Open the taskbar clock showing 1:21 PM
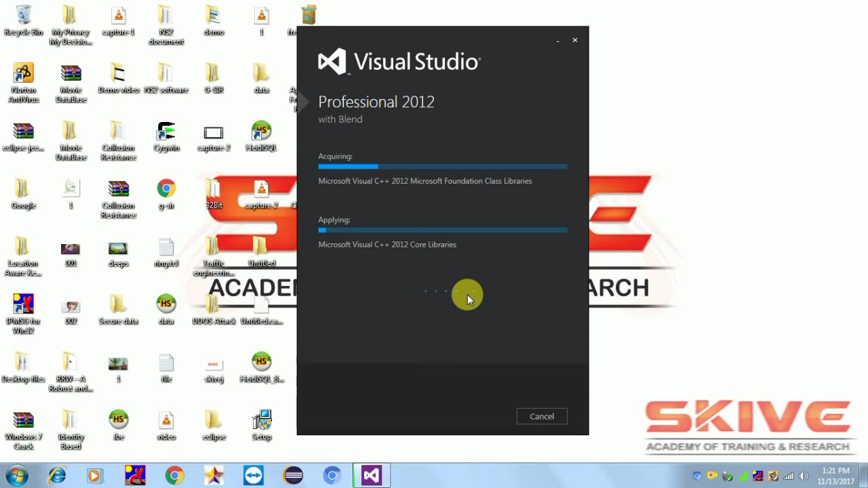Image resolution: width=868 pixels, height=488 pixels. (835, 476)
